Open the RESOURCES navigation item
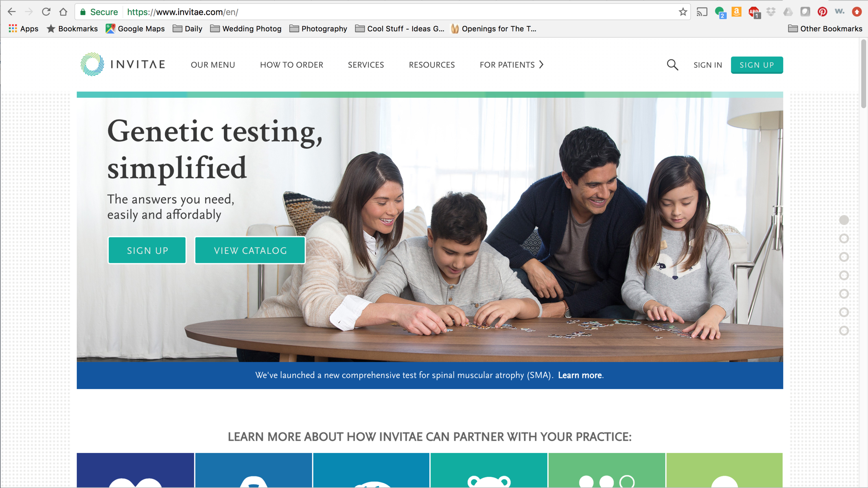Image resolution: width=868 pixels, height=488 pixels. pyautogui.click(x=432, y=65)
